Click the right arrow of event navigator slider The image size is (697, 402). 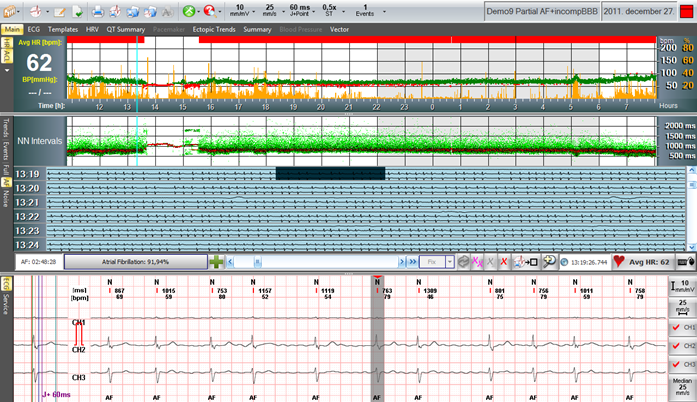click(x=402, y=262)
